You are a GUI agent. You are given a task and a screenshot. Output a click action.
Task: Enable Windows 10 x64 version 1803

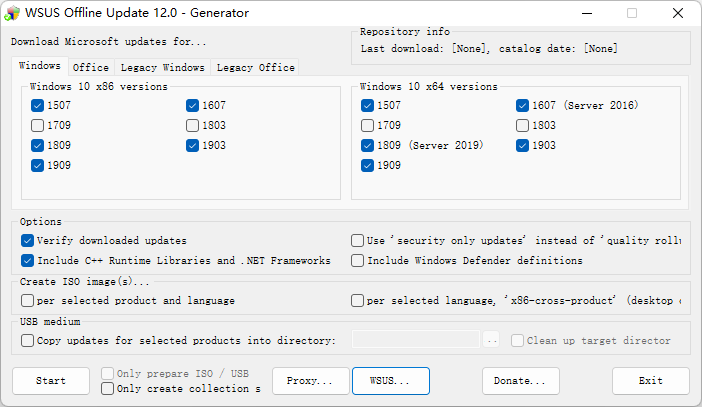pyautogui.click(x=522, y=126)
